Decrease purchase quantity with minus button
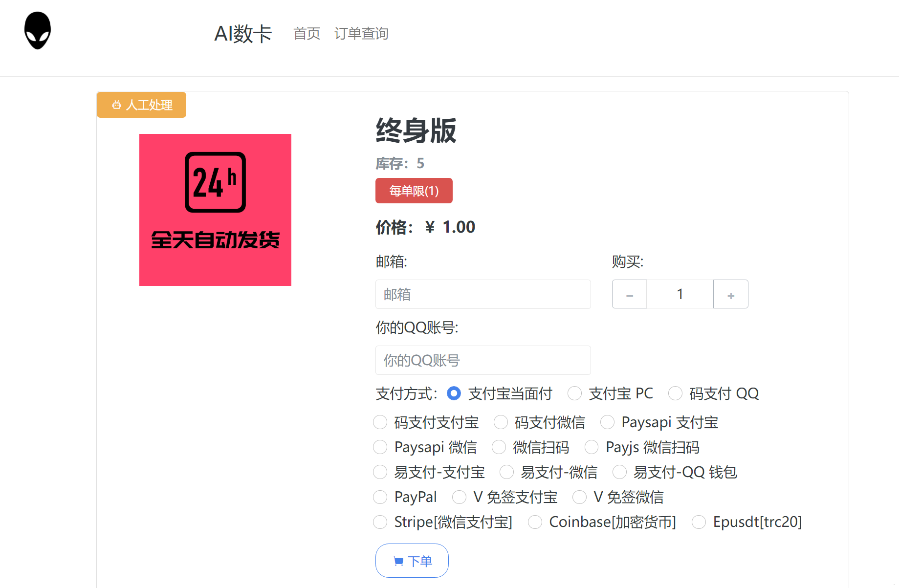This screenshot has width=899, height=588. pos(629,294)
